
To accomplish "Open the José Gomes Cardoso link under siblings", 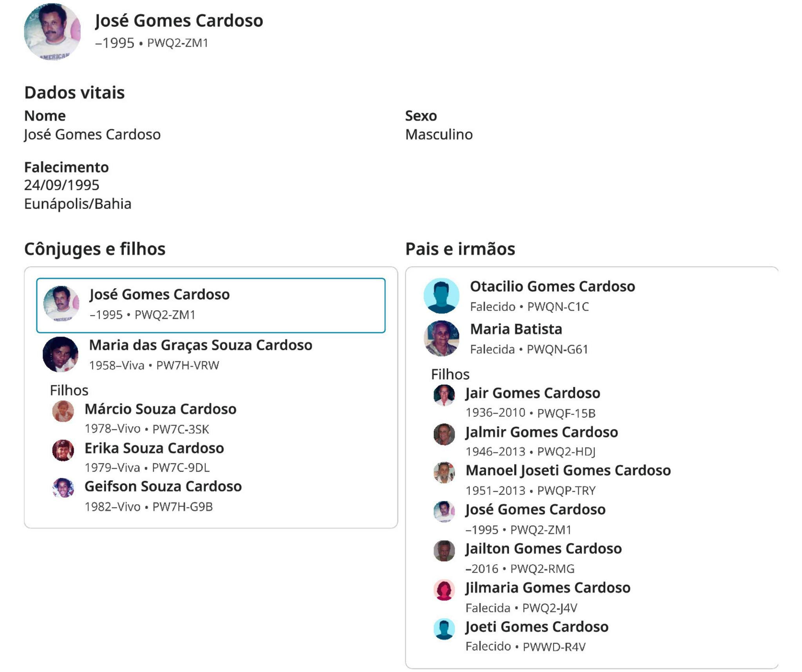I will 535,510.
